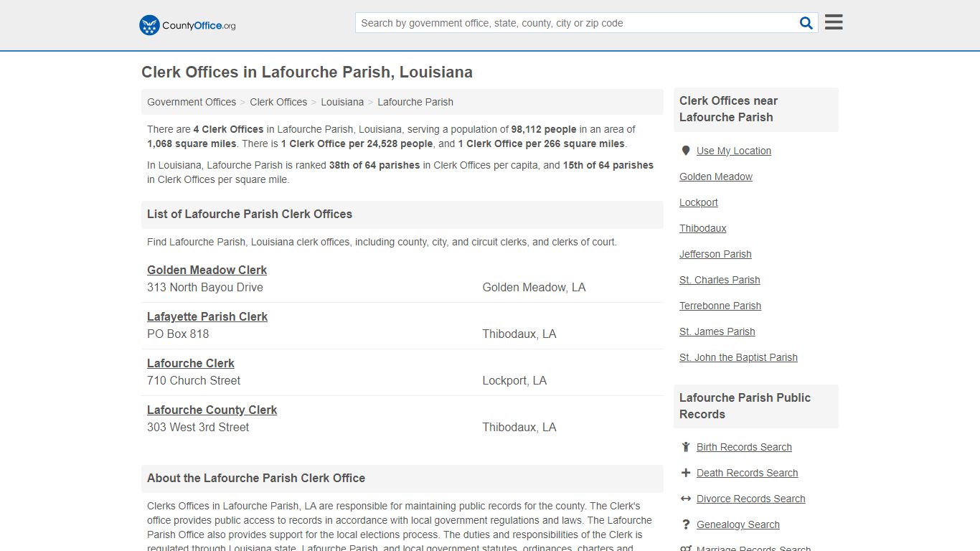Viewport: 980px width, 551px height.
Task: Click Lockport, LA city text
Action: pyautogui.click(x=514, y=380)
